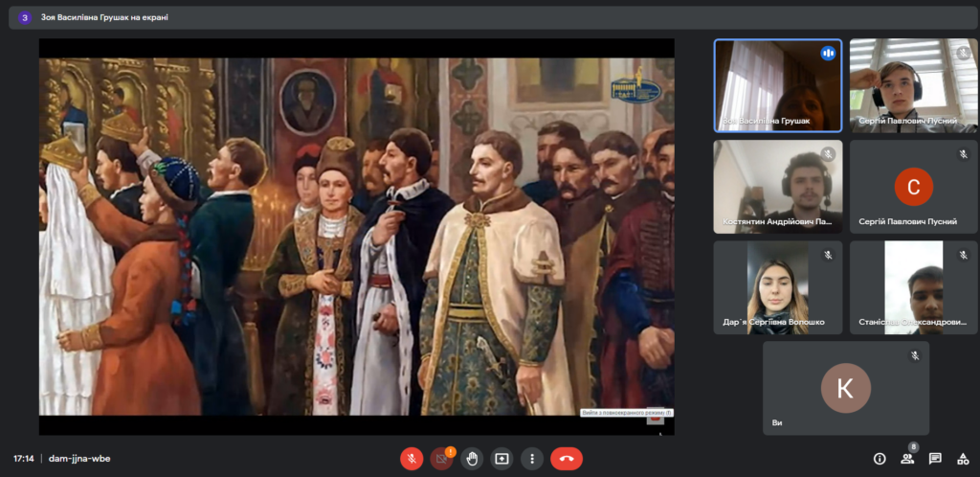The width and height of the screenshot is (980, 477).
Task: Click the shared presentation painting
Action: [356, 237]
